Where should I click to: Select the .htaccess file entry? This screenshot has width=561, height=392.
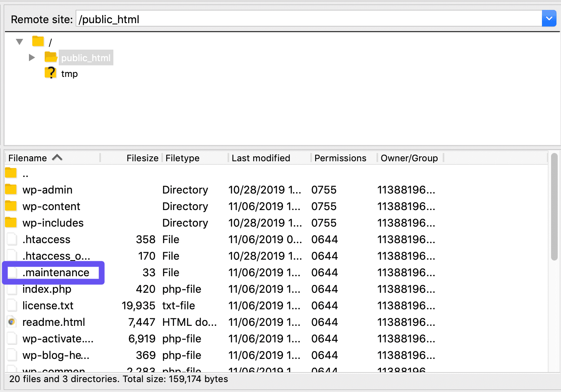[46, 239]
